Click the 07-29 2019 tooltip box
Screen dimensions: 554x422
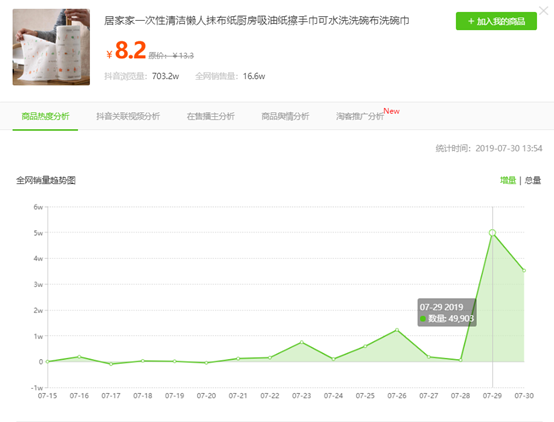(447, 312)
